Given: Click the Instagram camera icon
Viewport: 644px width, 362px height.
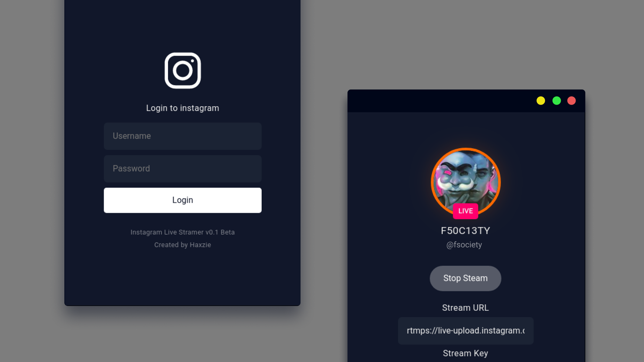Looking at the screenshot, I should tap(182, 70).
